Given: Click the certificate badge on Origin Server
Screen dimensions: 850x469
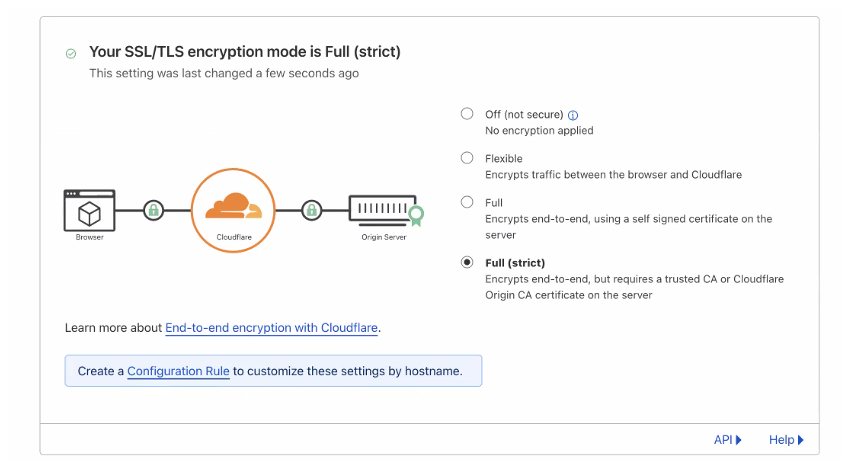Looking at the screenshot, I should (416, 214).
